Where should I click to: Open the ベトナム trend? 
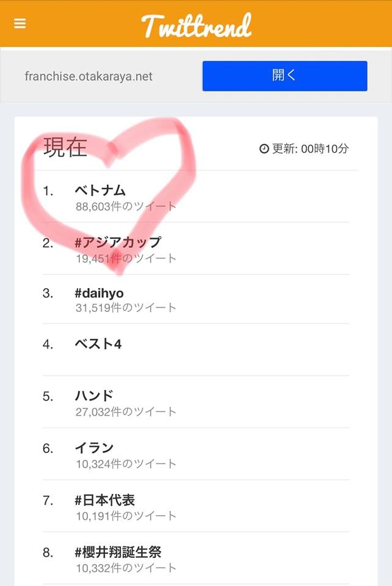pos(100,190)
